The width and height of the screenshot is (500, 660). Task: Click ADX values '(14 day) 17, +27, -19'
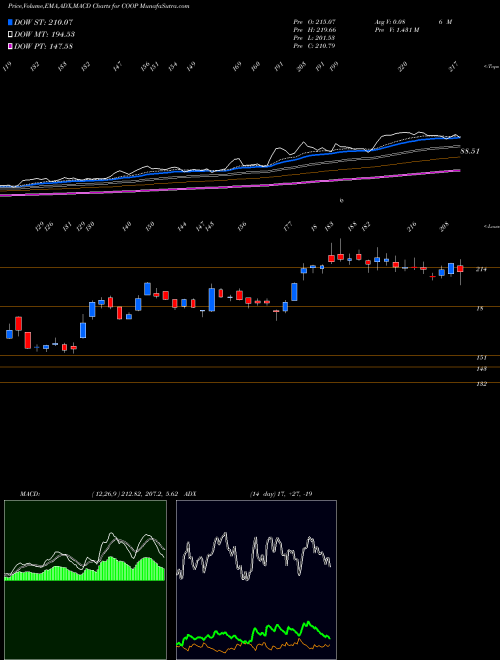281,494
